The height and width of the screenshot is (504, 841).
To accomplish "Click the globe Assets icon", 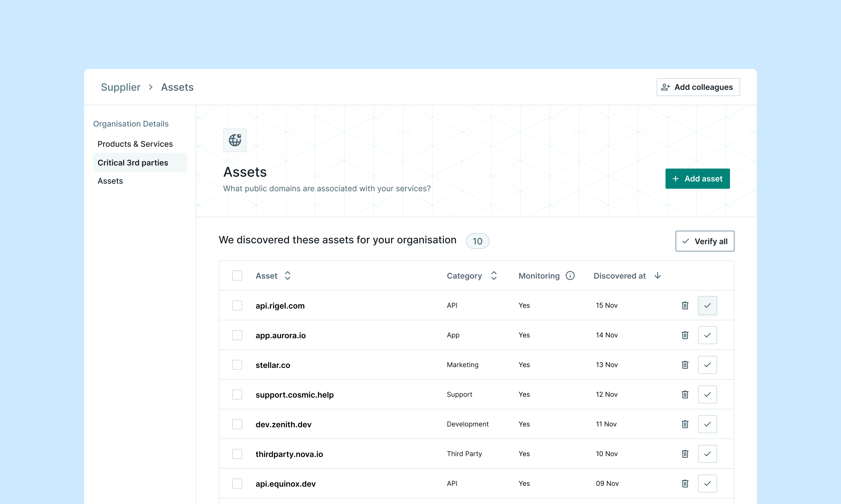I will [235, 140].
